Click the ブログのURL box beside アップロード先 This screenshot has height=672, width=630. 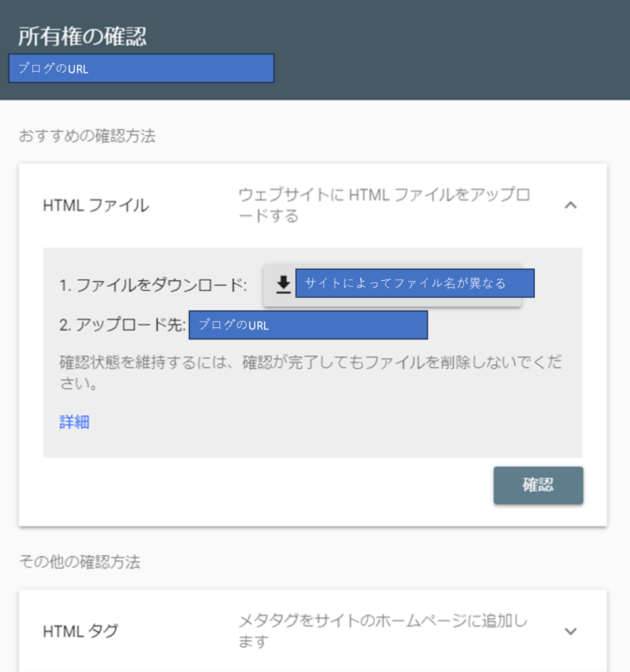(308, 325)
